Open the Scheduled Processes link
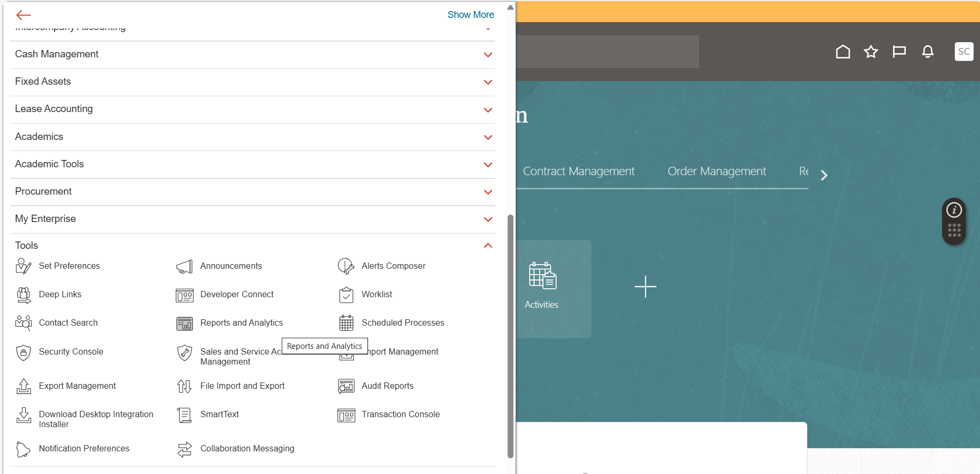The height and width of the screenshot is (474, 980). tap(403, 323)
